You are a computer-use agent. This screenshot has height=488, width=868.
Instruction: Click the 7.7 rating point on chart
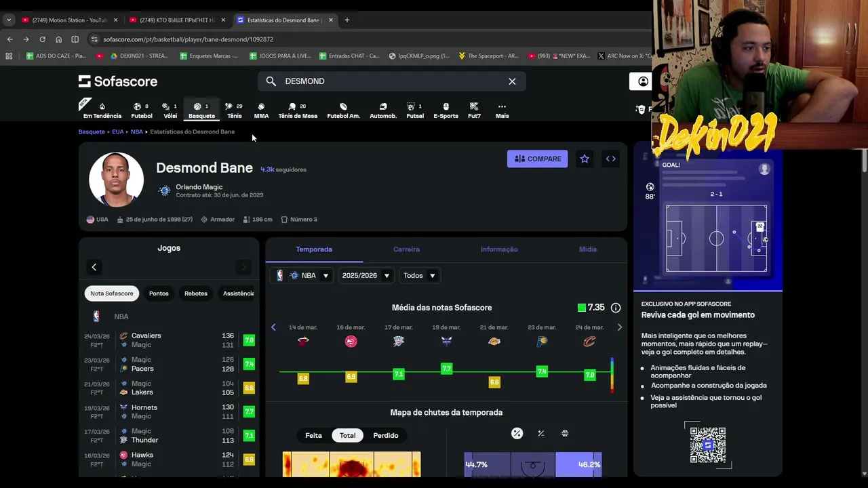(446, 369)
